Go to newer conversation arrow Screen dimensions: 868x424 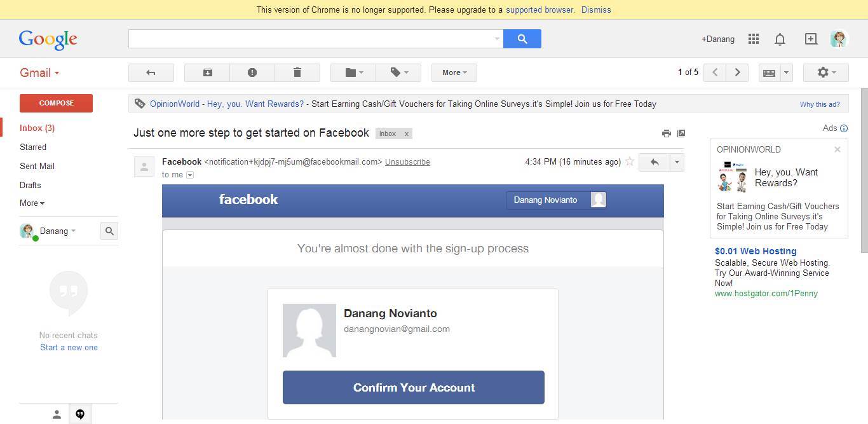[715, 72]
